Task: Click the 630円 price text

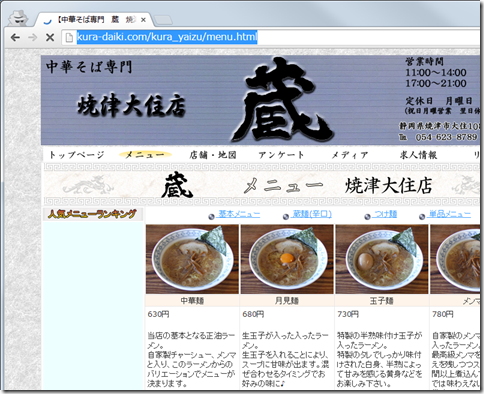Action: [x=158, y=314]
